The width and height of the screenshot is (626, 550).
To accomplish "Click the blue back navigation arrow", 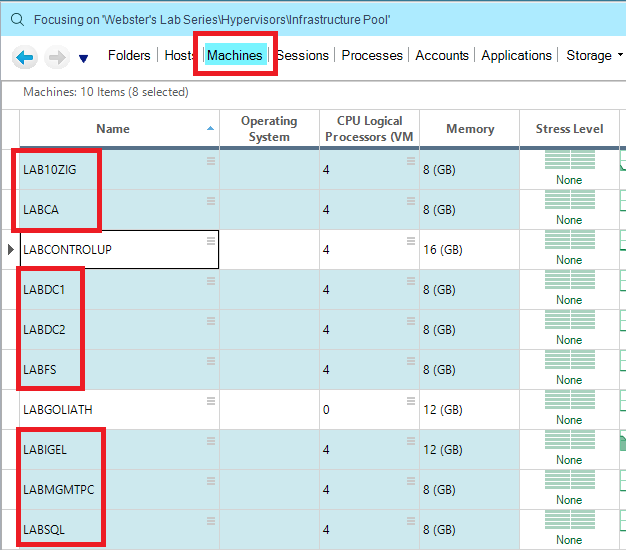I will tap(25, 57).
